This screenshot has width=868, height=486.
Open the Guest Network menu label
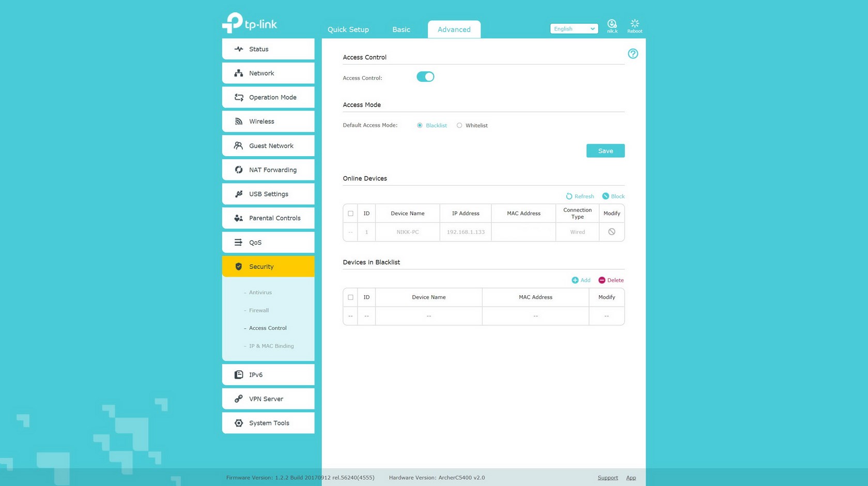point(271,146)
